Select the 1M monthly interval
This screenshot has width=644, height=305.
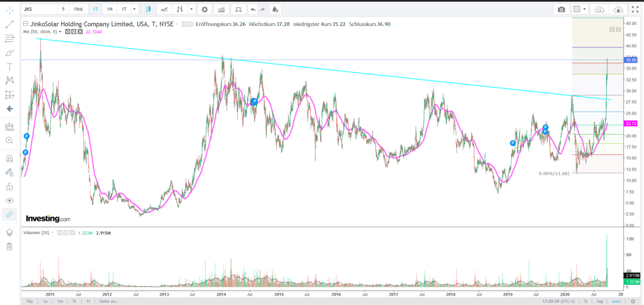coord(109,9)
